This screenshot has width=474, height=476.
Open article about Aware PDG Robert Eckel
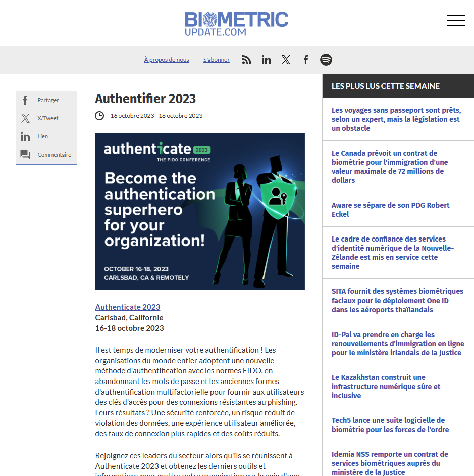(x=390, y=210)
